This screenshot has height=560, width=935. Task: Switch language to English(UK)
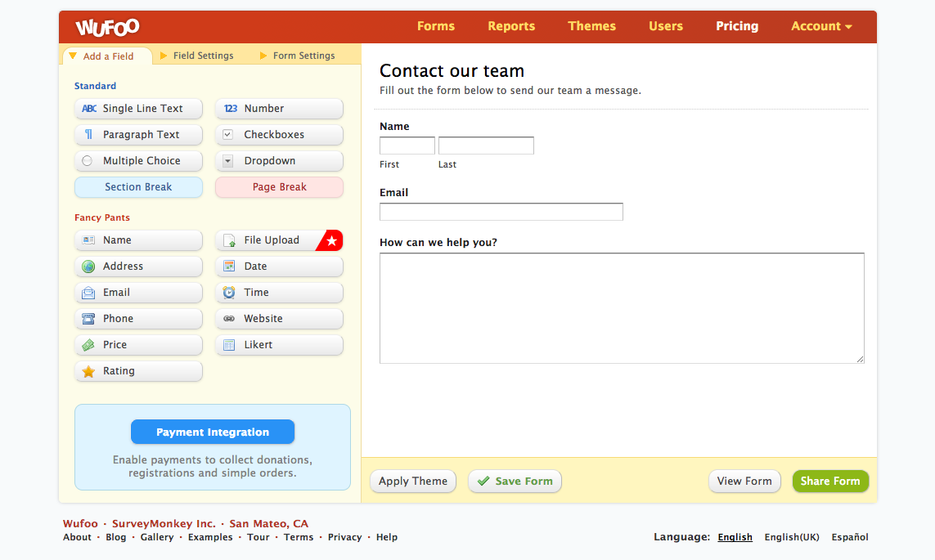(x=792, y=537)
